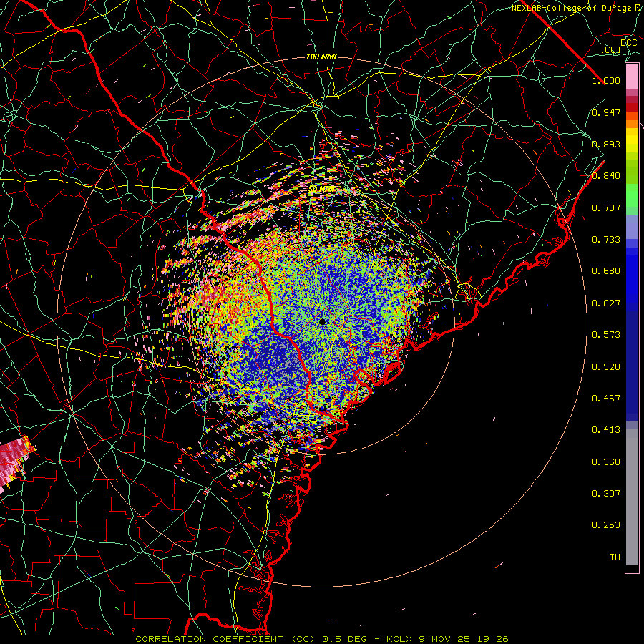Screen dimensions: 644x644
Task: Click the 0.360 scale value
Action: click(606, 462)
